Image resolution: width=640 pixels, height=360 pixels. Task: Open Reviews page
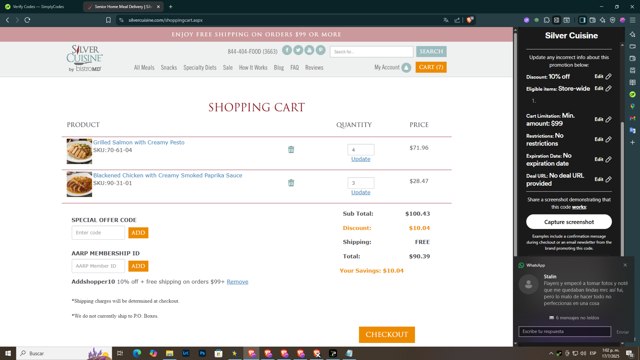pyautogui.click(x=314, y=67)
